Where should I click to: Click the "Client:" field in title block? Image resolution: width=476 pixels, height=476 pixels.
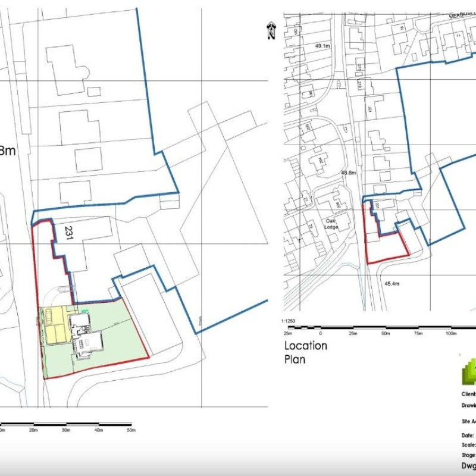(468, 394)
